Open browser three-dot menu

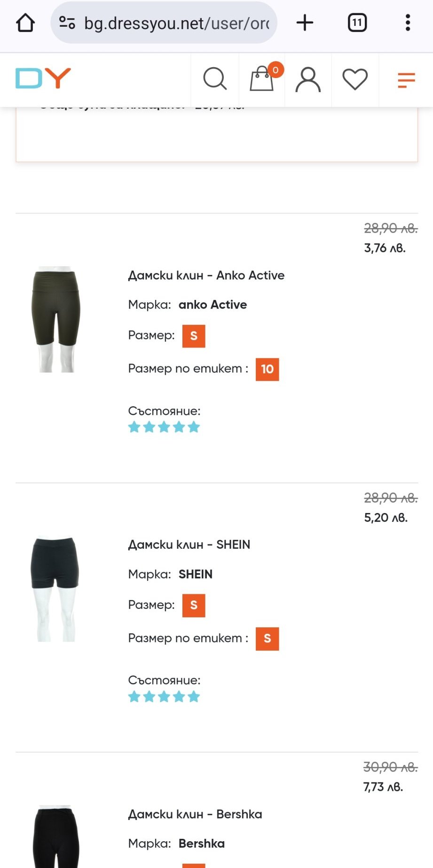408,23
